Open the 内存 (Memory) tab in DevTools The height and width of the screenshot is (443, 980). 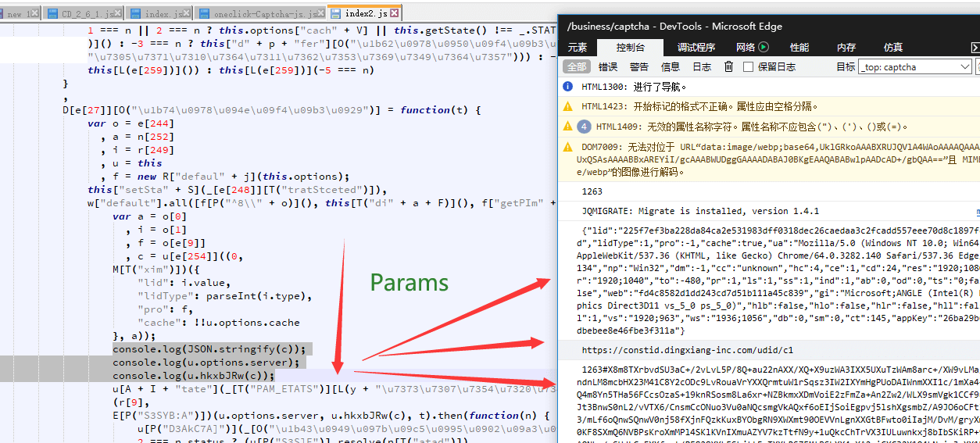(x=846, y=48)
